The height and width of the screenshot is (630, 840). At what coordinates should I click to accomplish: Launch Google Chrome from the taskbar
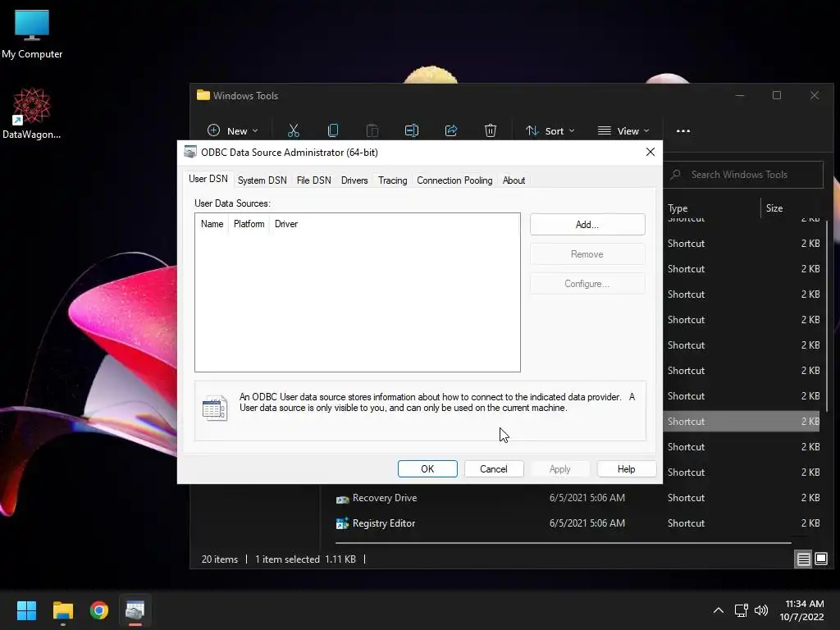(99, 610)
